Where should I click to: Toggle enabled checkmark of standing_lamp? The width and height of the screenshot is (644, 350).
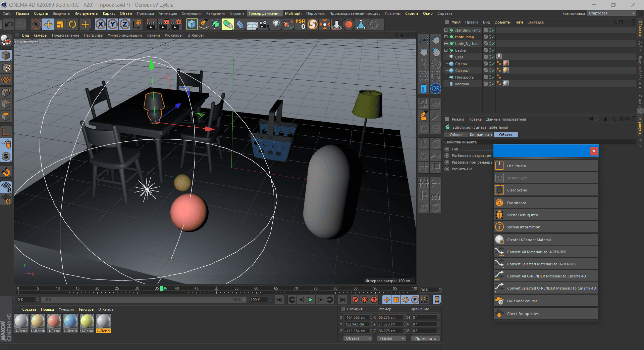click(x=493, y=30)
